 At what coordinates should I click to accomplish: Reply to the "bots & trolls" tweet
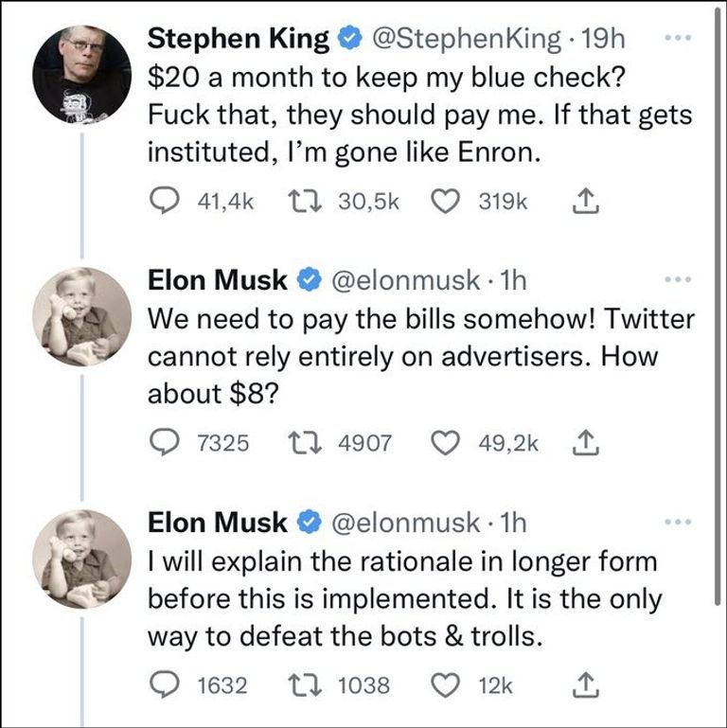pyautogui.click(x=167, y=684)
